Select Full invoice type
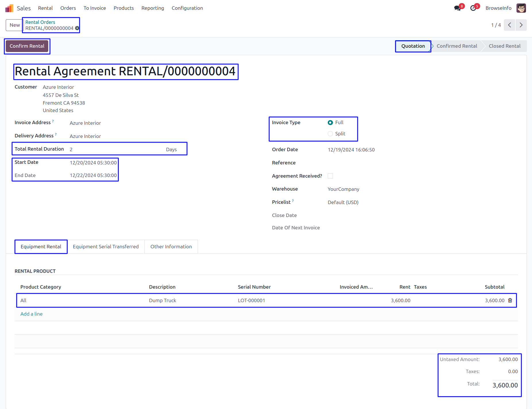Image resolution: width=532 pixels, height=409 pixels. click(330, 122)
